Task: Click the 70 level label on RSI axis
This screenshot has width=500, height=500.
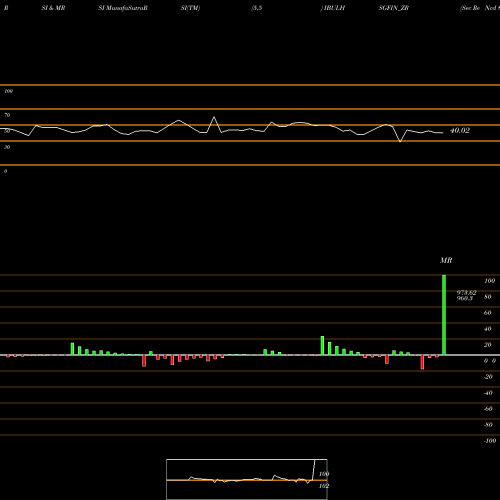Action: coord(7,115)
